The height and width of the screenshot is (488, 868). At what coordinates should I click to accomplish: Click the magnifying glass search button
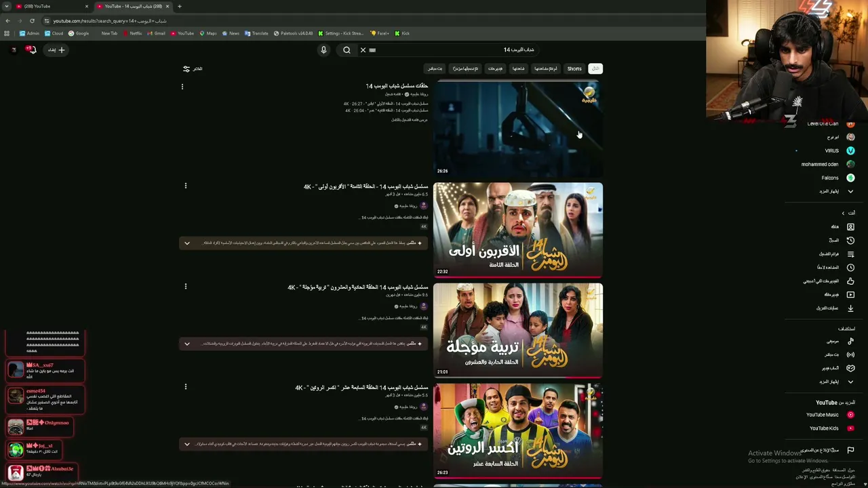coord(347,49)
